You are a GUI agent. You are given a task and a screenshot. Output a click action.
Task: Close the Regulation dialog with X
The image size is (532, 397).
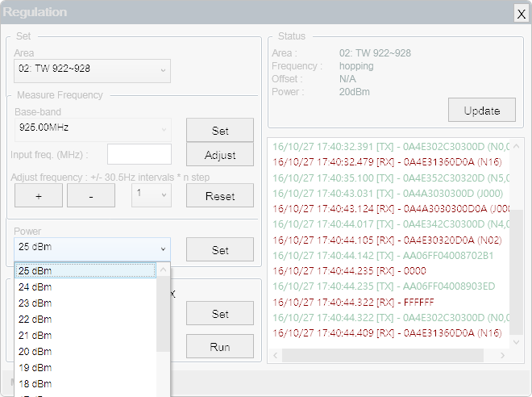(522, 14)
